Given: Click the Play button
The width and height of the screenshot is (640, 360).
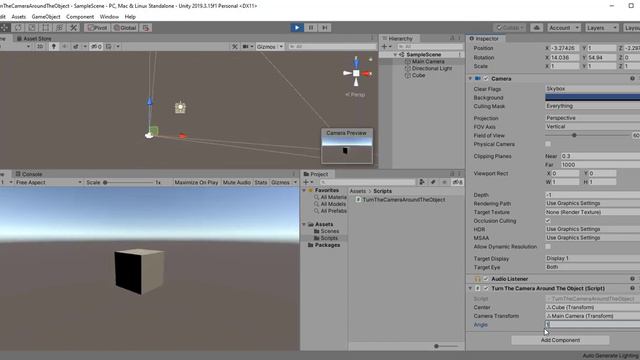Looking at the screenshot, I should coord(297,28).
